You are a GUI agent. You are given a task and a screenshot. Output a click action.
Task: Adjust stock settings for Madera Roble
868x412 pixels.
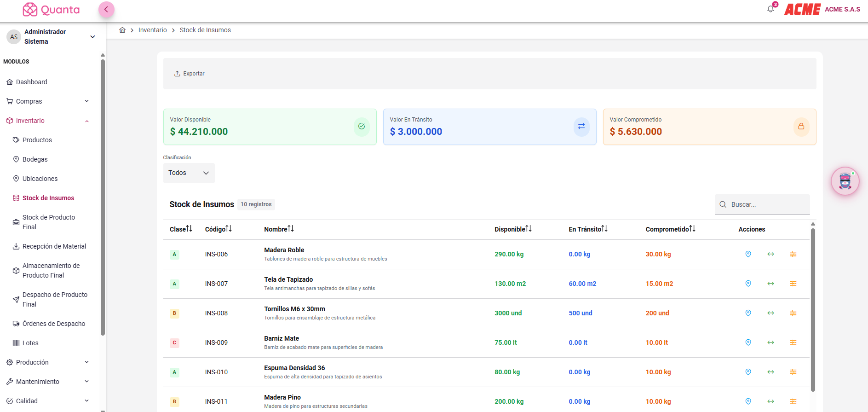(x=793, y=254)
